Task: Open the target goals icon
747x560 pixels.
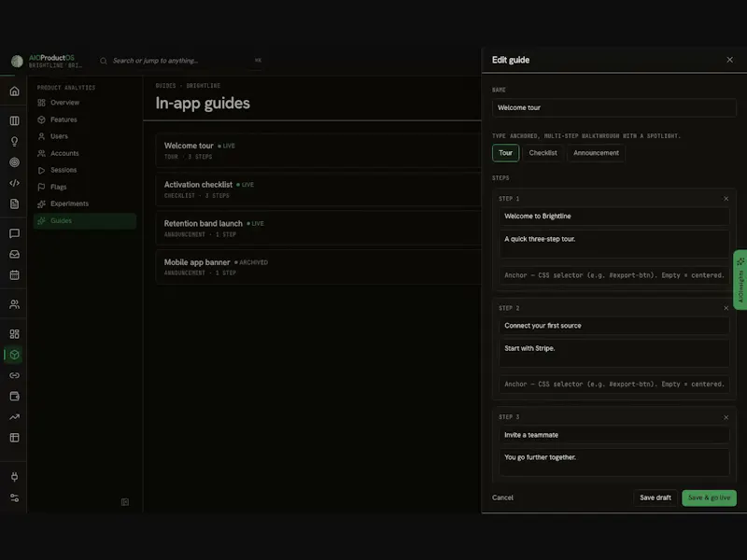Action: 14,162
